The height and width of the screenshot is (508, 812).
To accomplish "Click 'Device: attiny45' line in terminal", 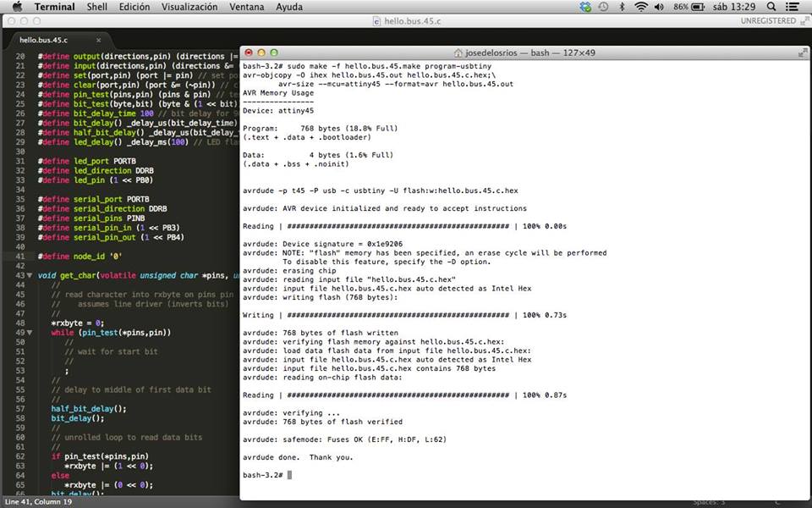I will [278, 110].
